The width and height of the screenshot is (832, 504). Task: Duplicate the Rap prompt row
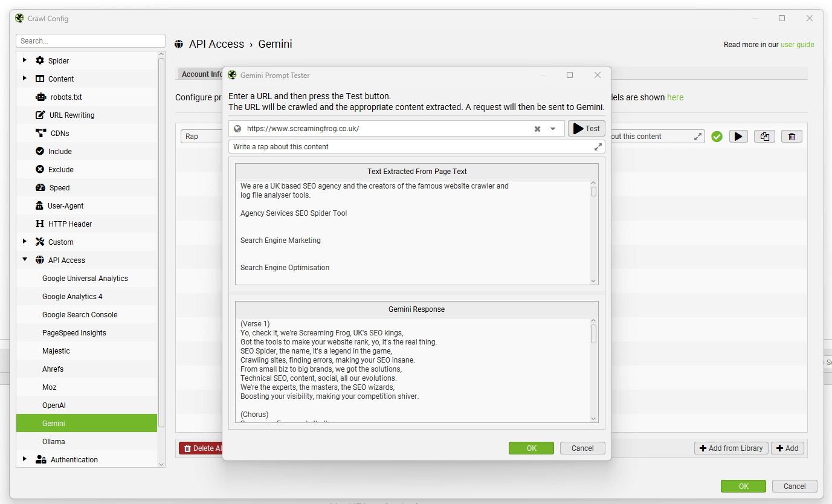point(764,137)
